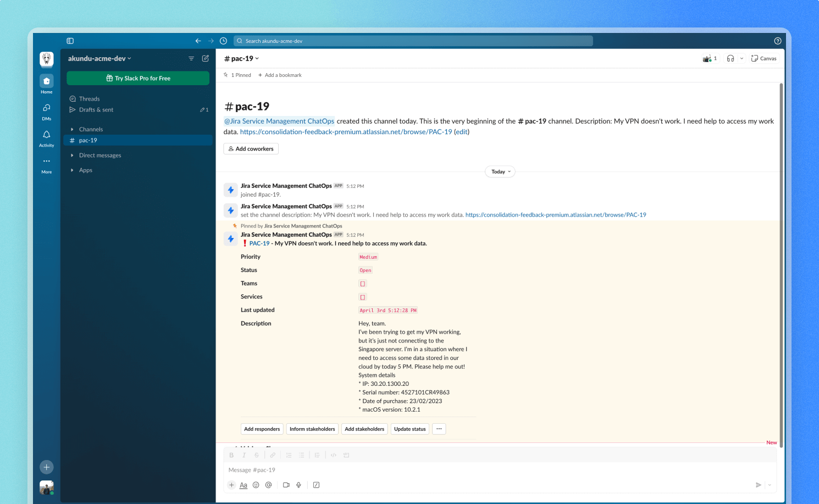The height and width of the screenshot is (504, 819).
Task: Click the Add responders button
Action: point(262,429)
